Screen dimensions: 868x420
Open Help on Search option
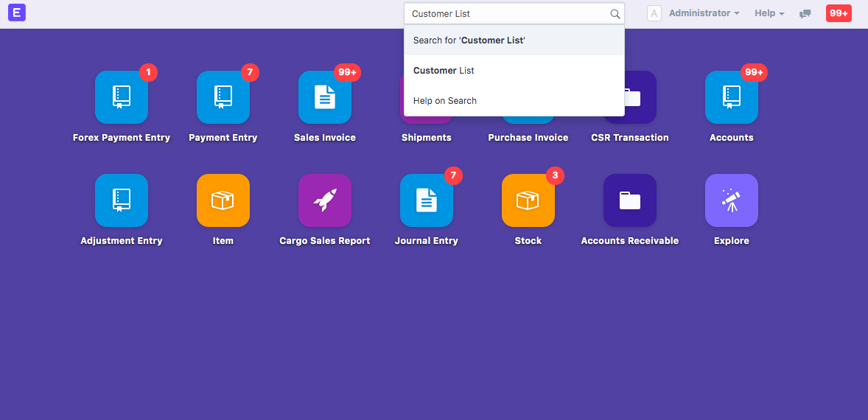[514, 101]
